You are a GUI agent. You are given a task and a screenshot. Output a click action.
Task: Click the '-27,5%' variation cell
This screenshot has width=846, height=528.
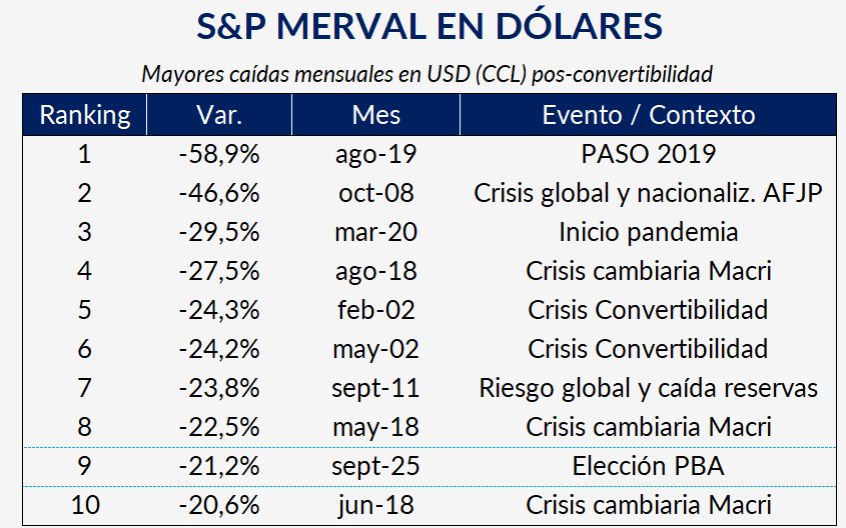pos(220,271)
